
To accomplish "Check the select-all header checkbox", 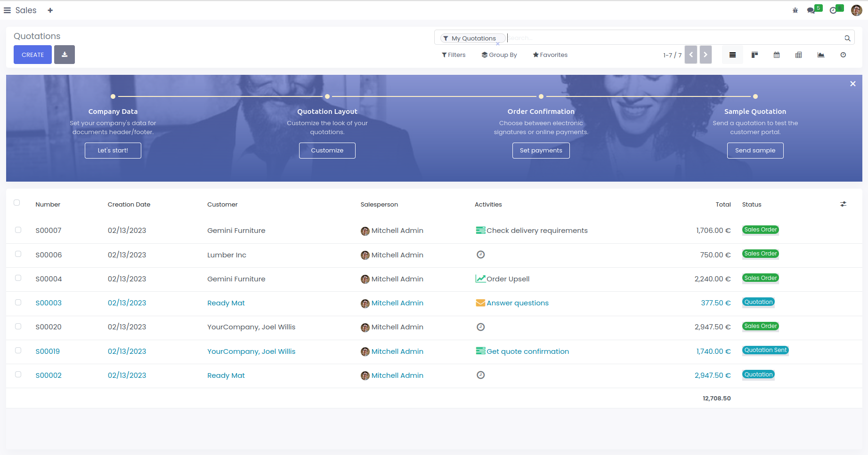I will point(17,203).
